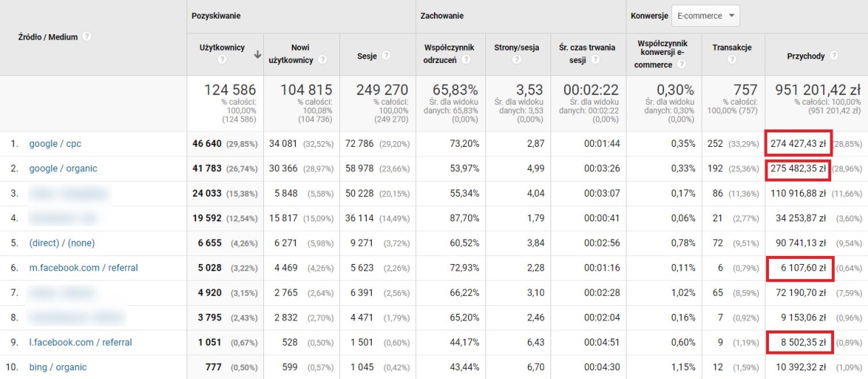Select revenue cell 9 153,06 zł
This screenshot has height=379, width=868.
click(x=804, y=318)
